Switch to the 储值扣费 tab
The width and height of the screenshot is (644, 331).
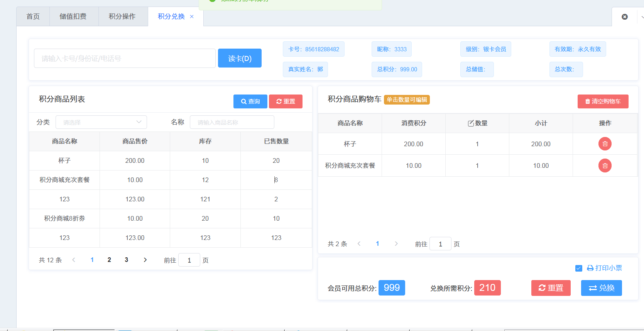pos(73,17)
